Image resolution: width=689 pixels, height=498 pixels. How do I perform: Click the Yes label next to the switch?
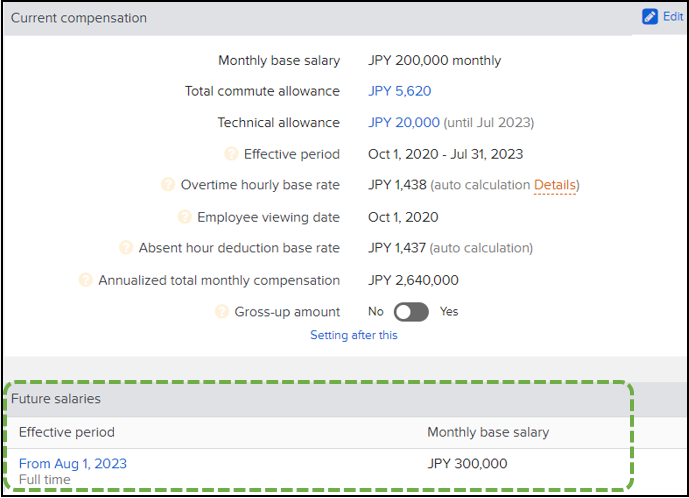pos(449,312)
